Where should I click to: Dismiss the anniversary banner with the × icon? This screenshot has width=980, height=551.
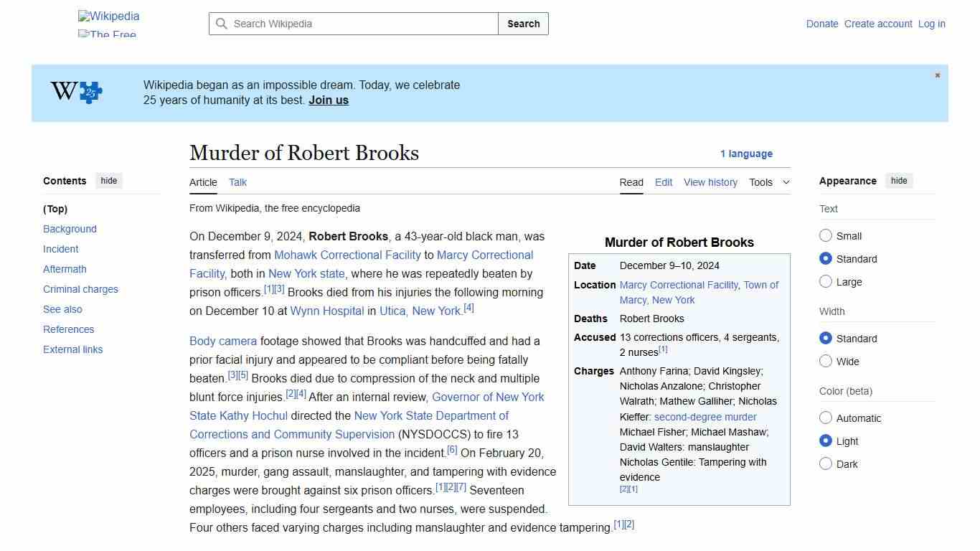[937, 75]
